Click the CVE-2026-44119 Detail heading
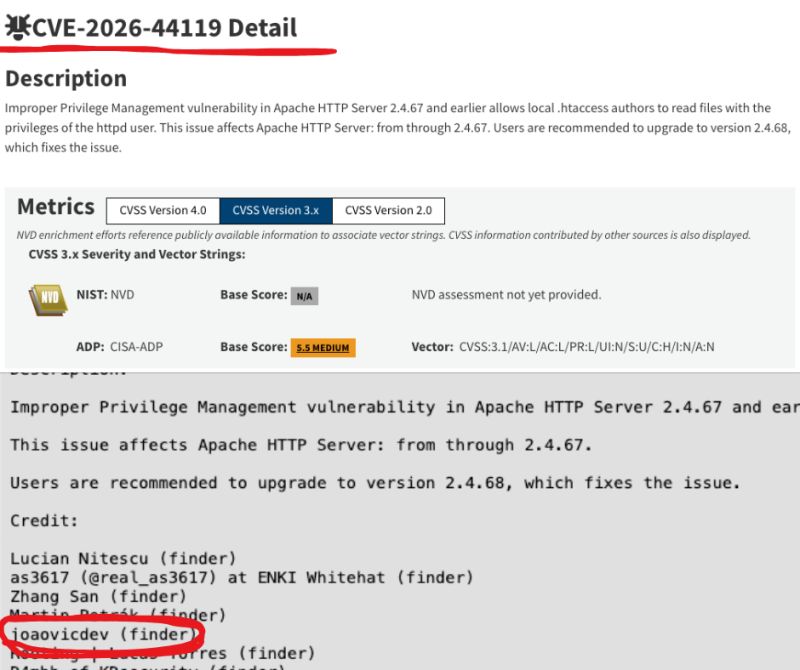This screenshot has width=800, height=670. [x=164, y=28]
